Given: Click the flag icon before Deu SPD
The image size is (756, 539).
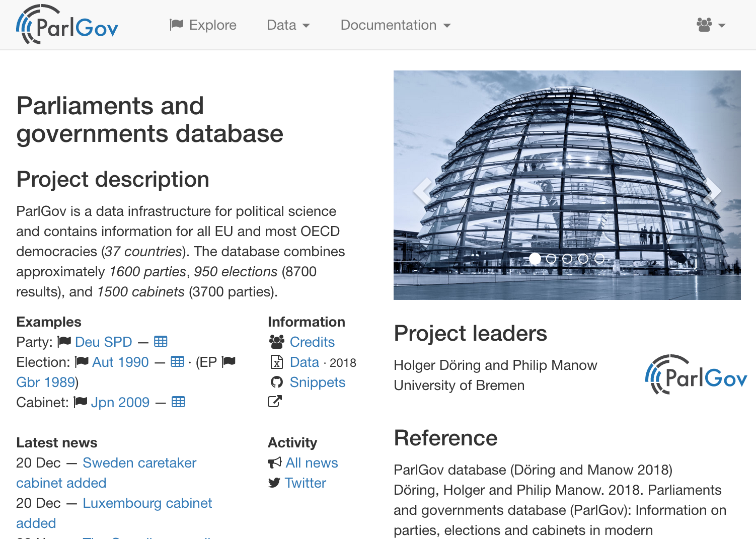Looking at the screenshot, I should [x=64, y=342].
